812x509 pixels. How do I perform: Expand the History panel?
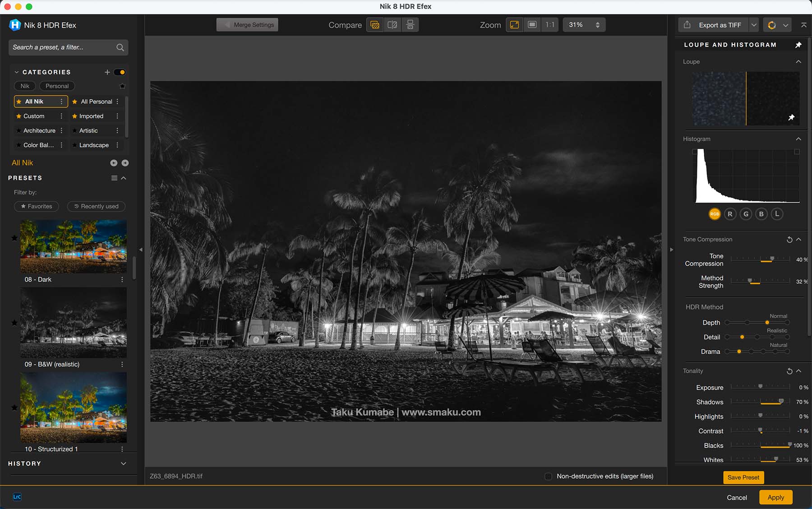123,463
